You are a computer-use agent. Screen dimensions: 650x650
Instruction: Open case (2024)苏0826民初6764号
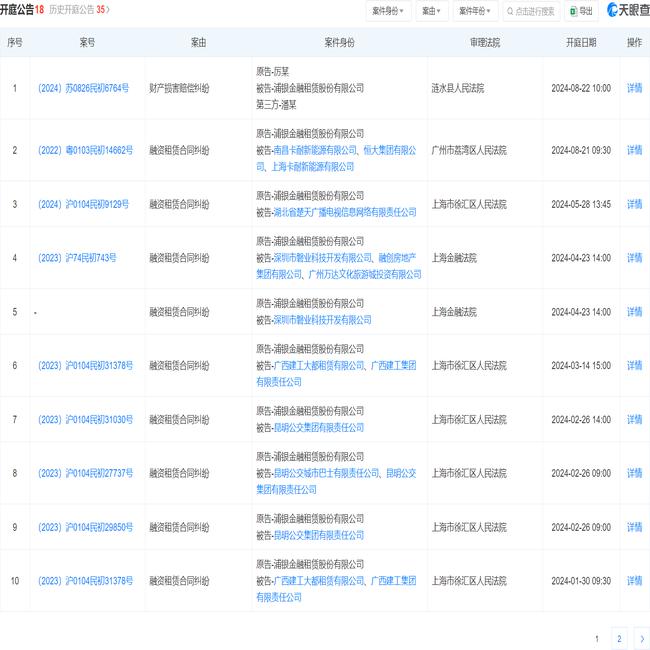(x=83, y=88)
